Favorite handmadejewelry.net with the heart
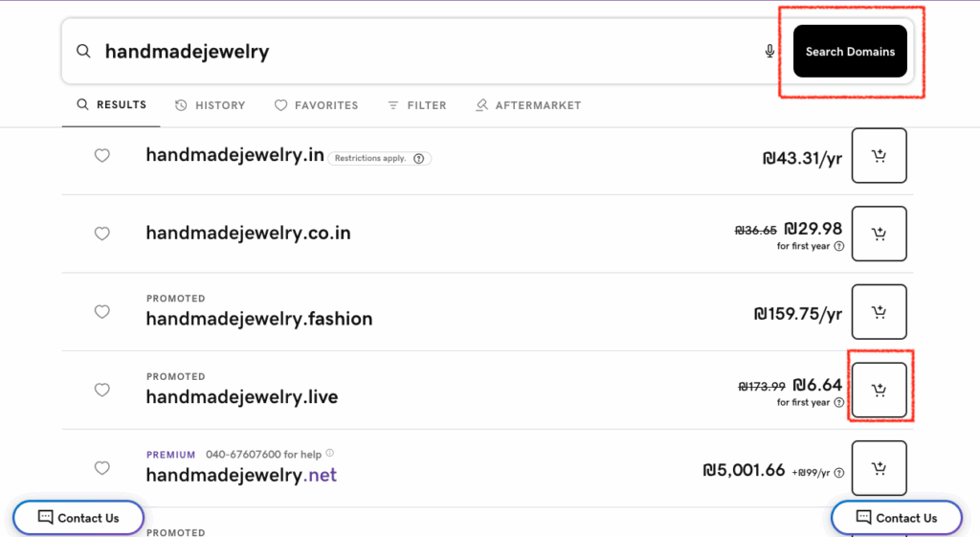 click(x=102, y=468)
